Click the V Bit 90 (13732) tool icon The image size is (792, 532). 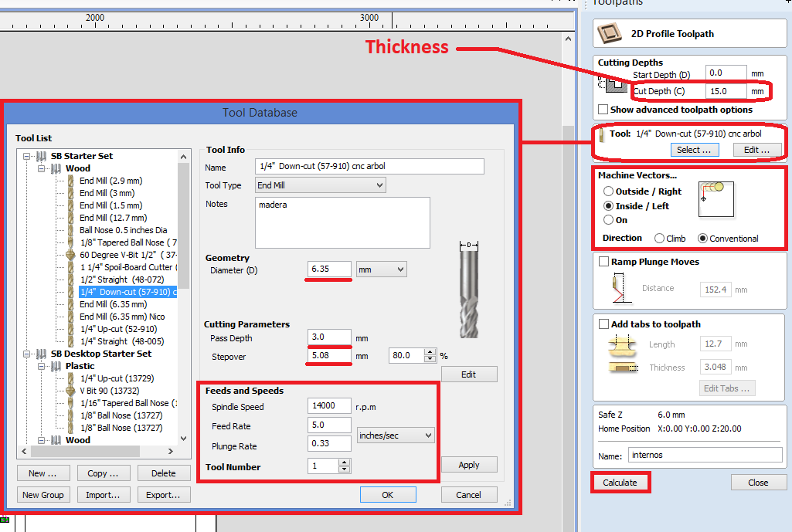tap(71, 391)
